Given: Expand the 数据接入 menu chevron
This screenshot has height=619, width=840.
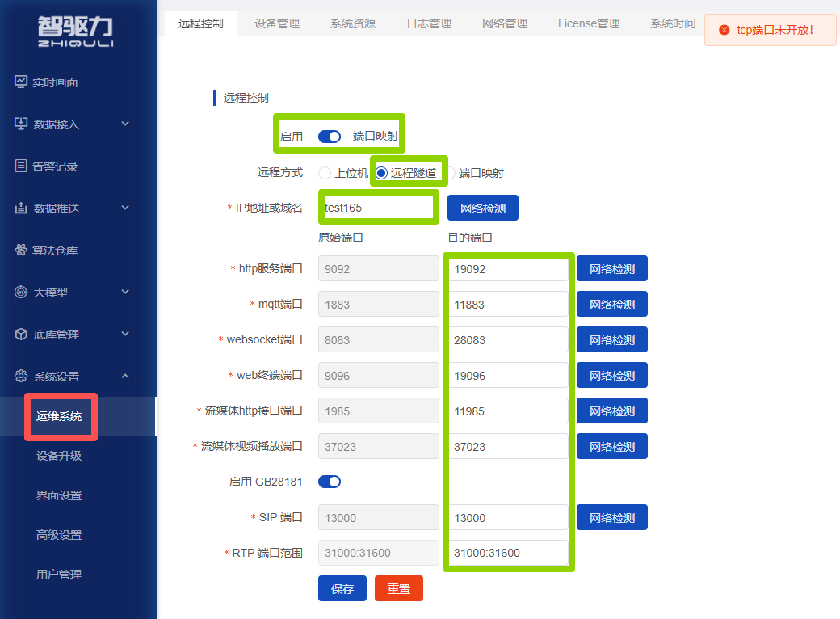Looking at the screenshot, I should coord(125,124).
